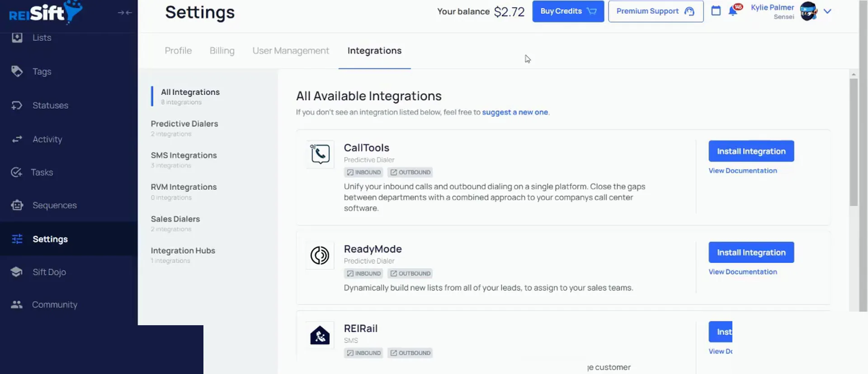Select the Integrations tab
The image size is (868, 374).
374,51
